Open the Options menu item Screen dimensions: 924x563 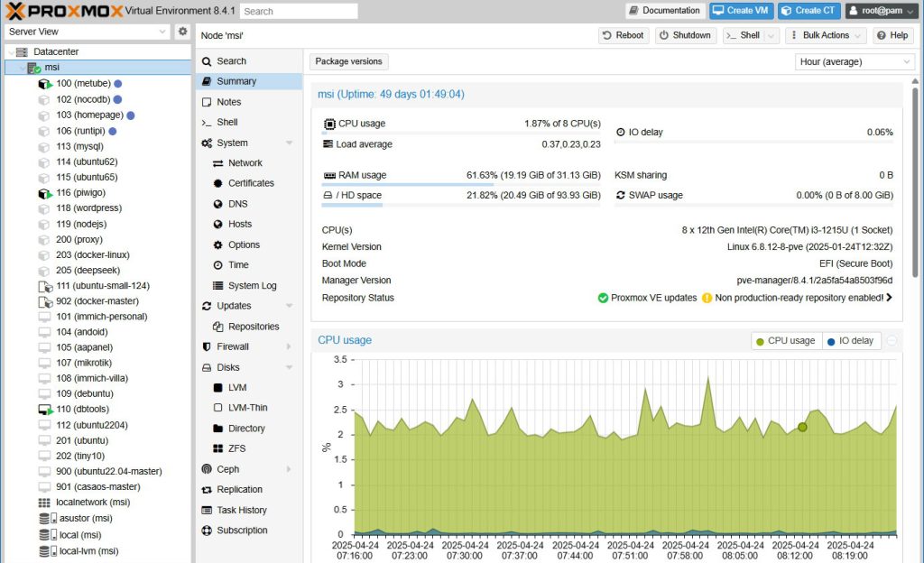[x=249, y=245]
